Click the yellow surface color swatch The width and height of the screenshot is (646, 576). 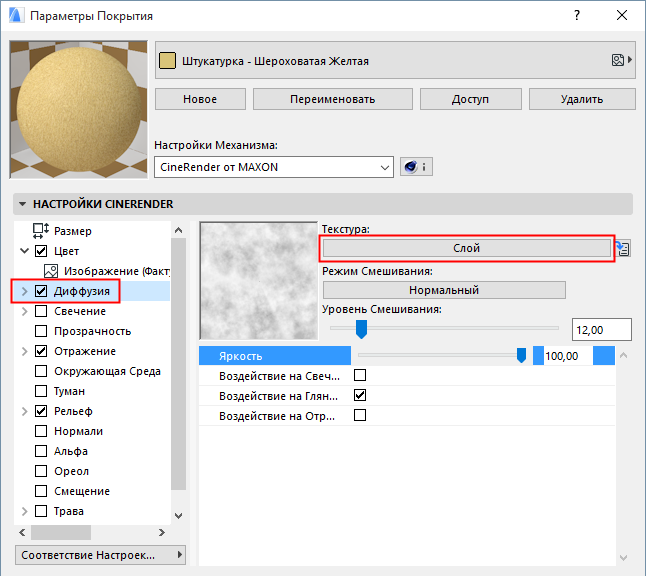167,61
